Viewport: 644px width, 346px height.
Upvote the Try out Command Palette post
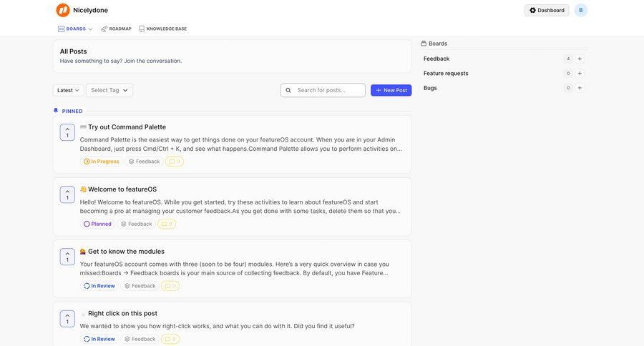[67, 132]
